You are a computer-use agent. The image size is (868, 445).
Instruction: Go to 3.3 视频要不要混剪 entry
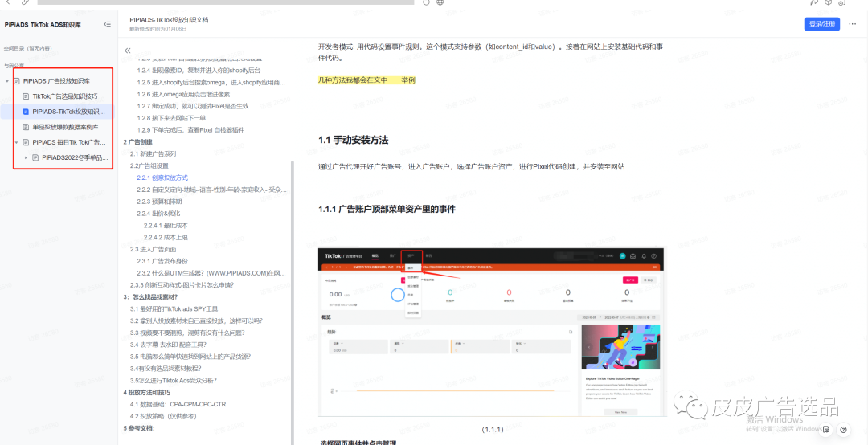187,333
